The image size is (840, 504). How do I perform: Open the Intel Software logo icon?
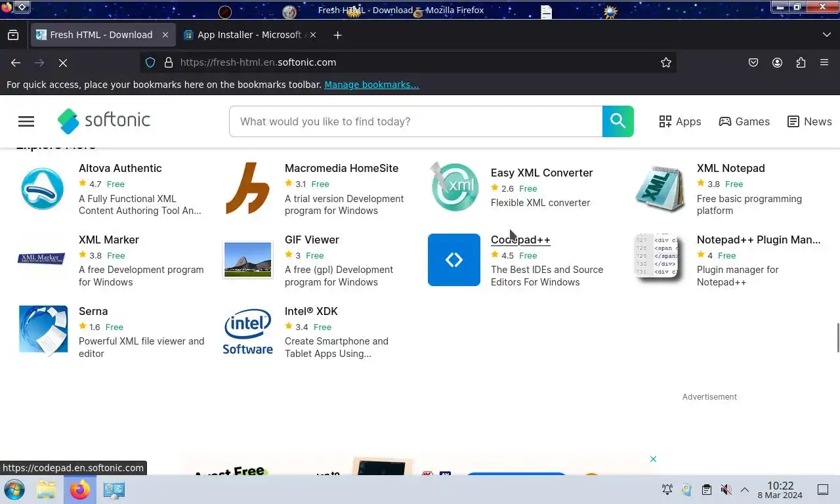click(247, 331)
